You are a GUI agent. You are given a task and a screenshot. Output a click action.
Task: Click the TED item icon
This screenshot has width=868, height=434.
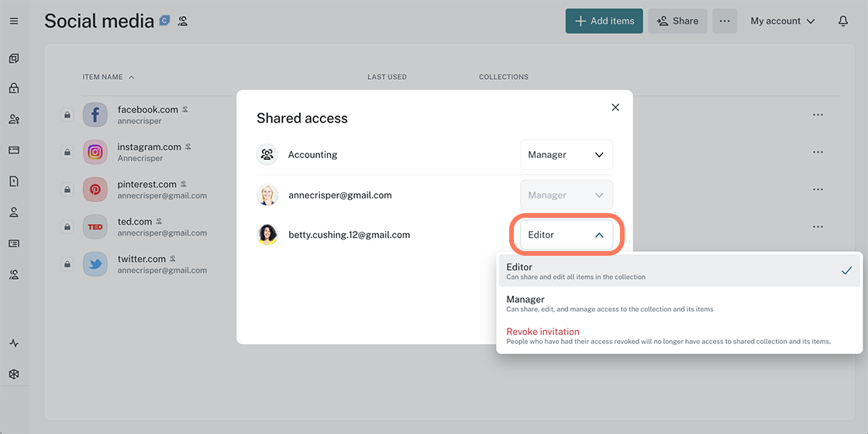pos(95,227)
